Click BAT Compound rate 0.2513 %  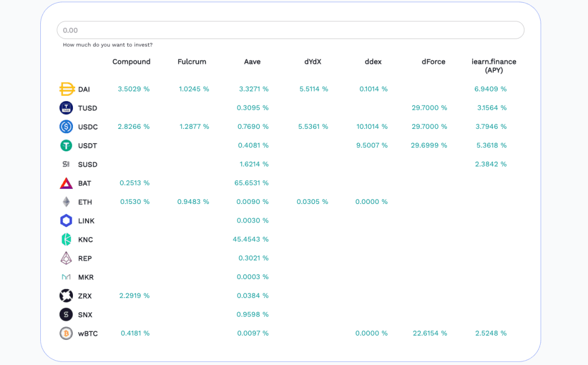click(134, 183)
